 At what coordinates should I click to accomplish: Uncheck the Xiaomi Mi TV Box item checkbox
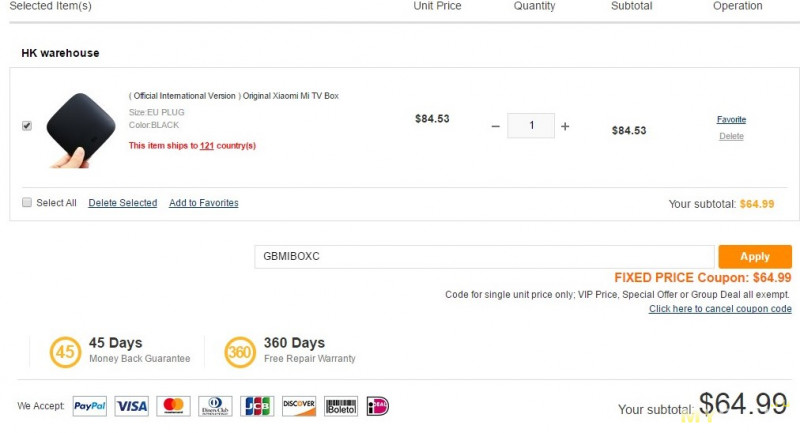(27, 125)
